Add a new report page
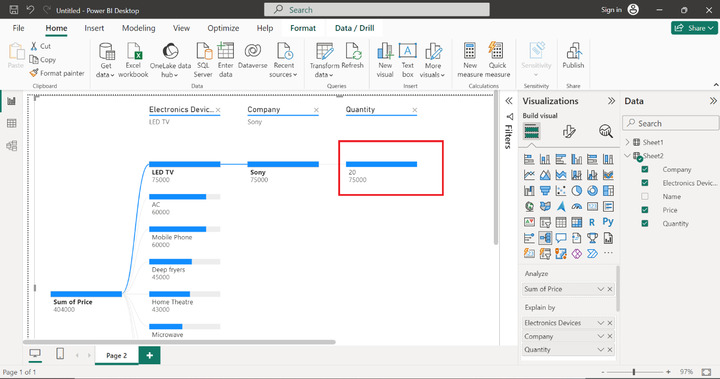This screenshot has width=720, height=379. pyautogui.click(x=150, y=355)
